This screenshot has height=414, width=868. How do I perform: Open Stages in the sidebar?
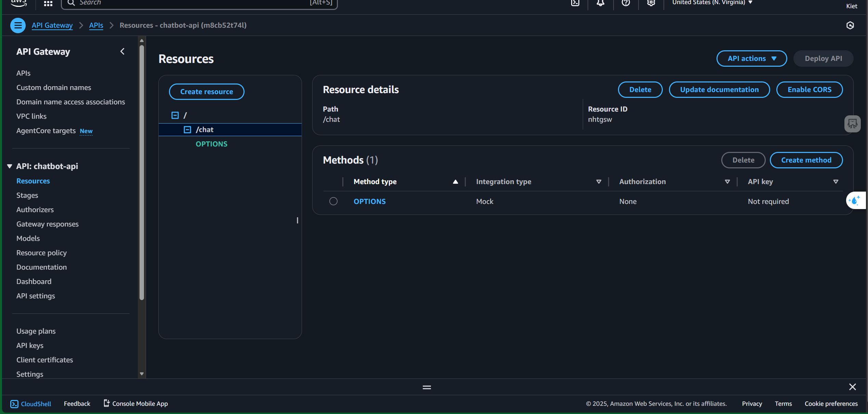pos(27,195)
